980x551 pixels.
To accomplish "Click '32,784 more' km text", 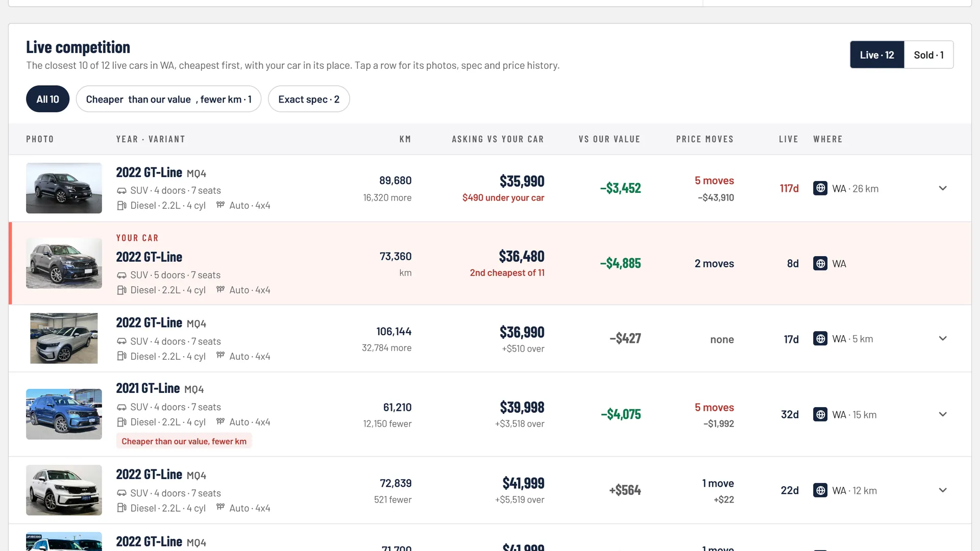I will click(386, 348).
